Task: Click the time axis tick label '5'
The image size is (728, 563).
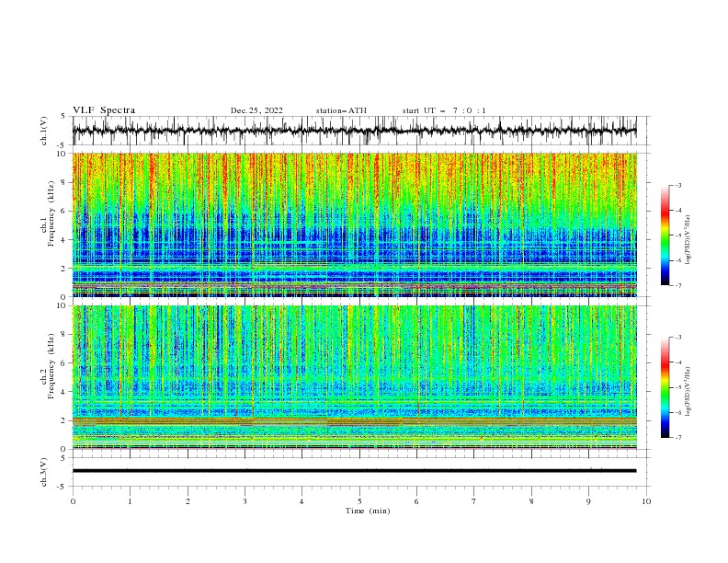Action: (x=359, y=501)
